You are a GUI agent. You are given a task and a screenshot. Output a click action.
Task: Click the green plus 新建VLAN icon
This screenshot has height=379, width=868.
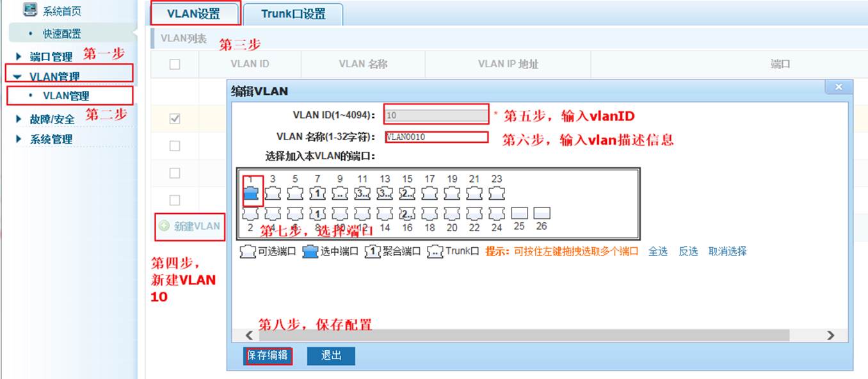(164, 226)
